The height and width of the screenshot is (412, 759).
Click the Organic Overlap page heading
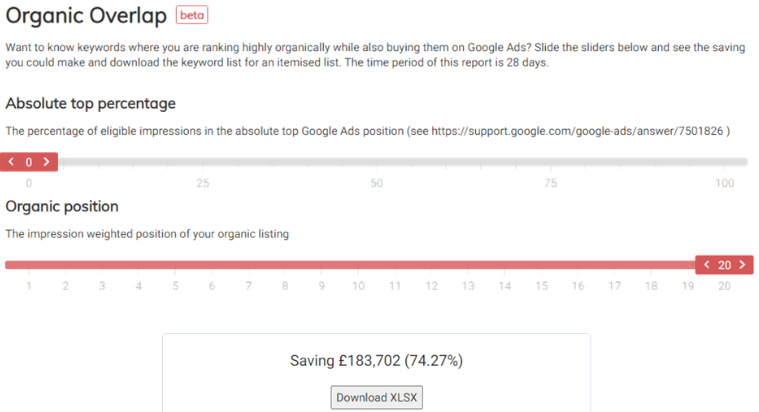(86, 16)
